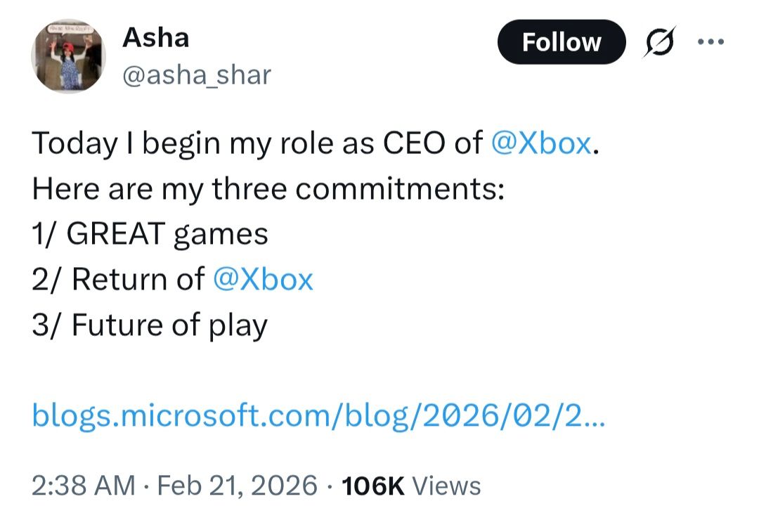The height and width of the screenshot is (532, 759).
Task: Click the 2:38 AM timestamp
Action: (x=84, y=486)
